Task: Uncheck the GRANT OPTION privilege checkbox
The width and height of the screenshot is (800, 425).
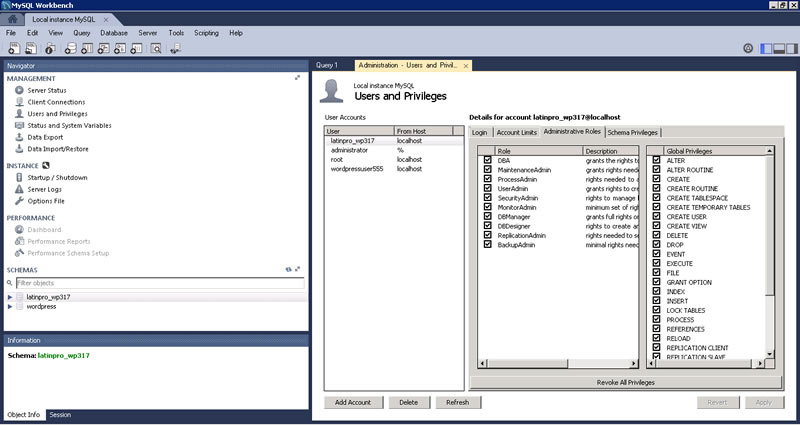Action: (657, 282)
